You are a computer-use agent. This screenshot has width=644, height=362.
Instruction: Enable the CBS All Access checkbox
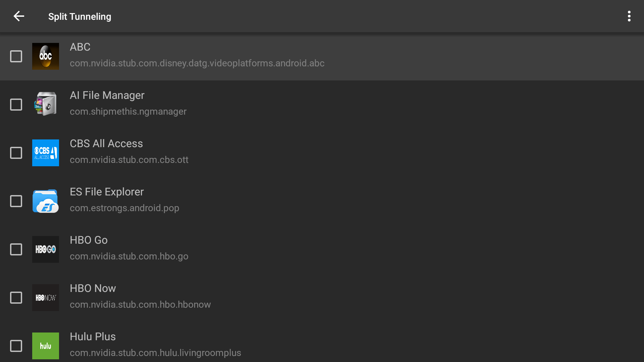coord(16,153)
